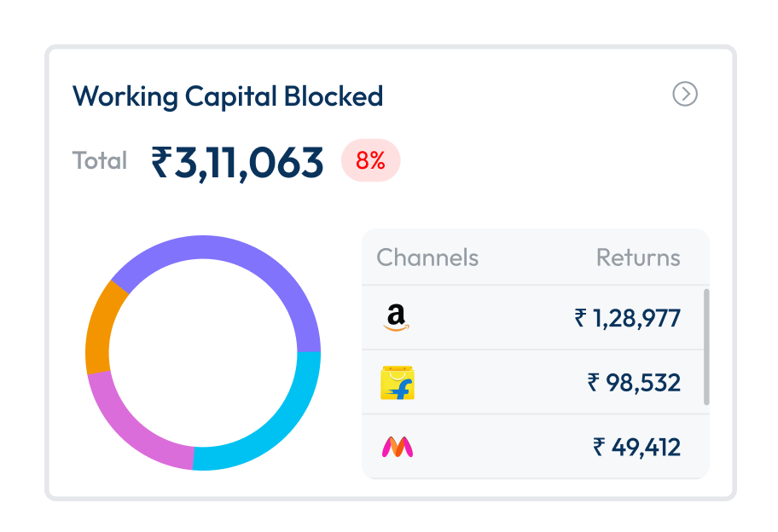Click the empty center of the donut chart
The image size is (778, 532).
[x=203, y=353]
